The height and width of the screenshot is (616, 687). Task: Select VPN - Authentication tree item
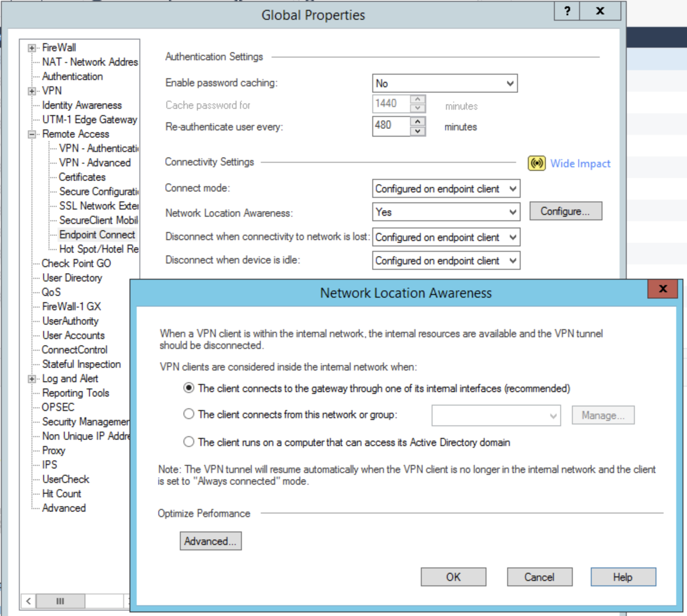98,148
